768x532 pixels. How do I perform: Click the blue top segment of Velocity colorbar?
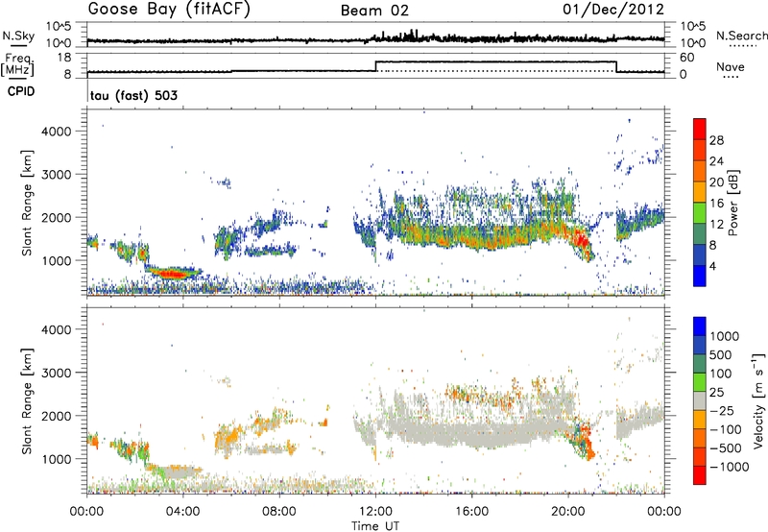(700, 326)
